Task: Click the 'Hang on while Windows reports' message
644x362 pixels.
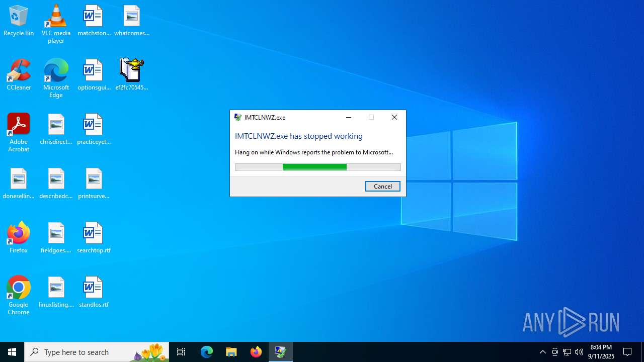Action: click(x=314, y=152)
